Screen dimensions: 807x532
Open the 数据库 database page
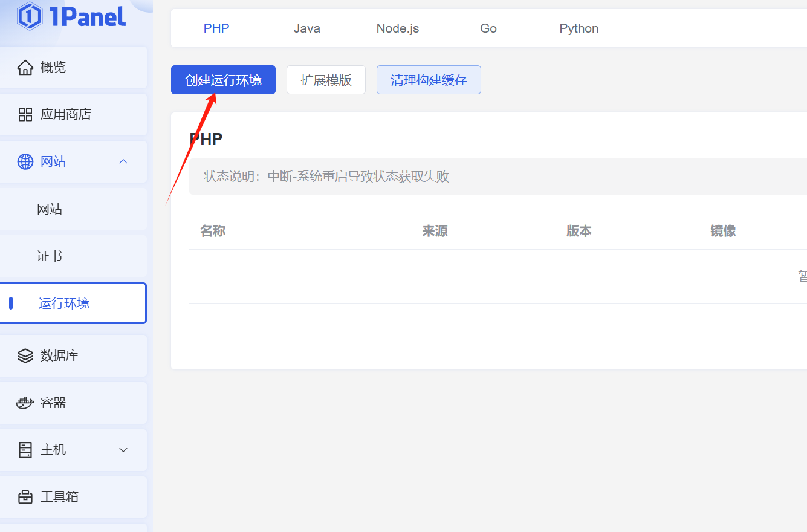point(73,355)
